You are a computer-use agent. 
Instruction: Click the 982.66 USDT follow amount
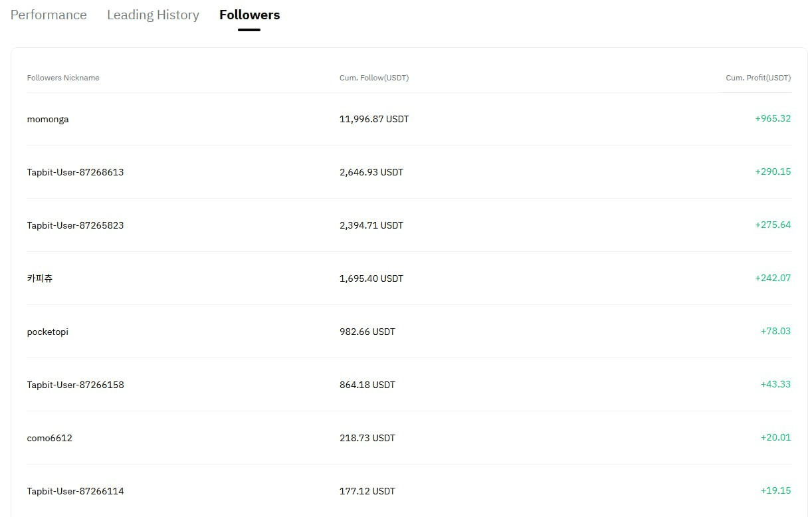tap(367, 332)
